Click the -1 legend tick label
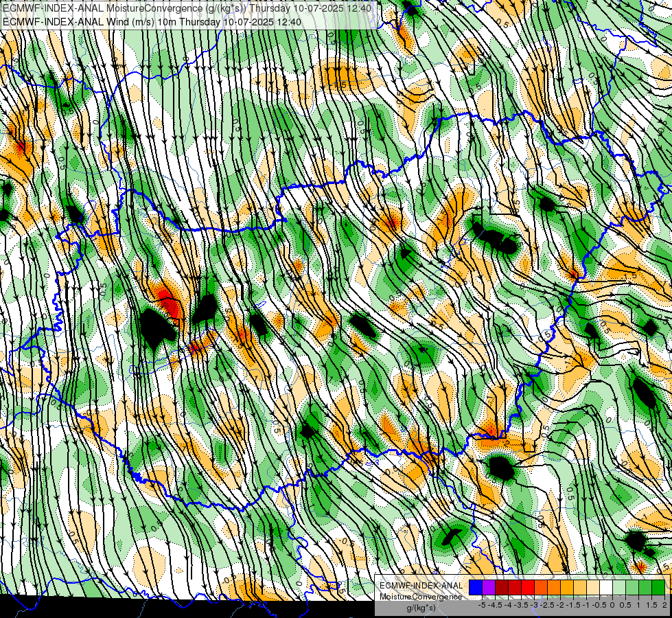Image resolution: width=672 pixels, height=618 pixels. [587, 605]
